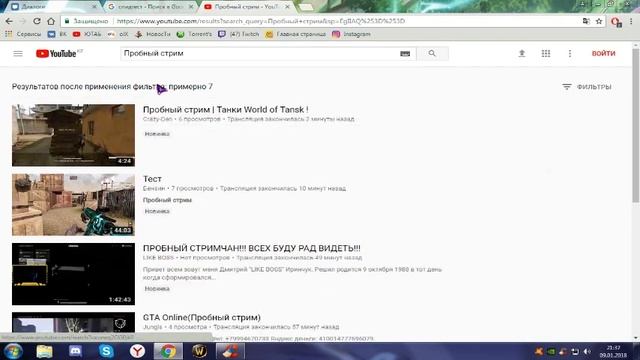Open the World of Warcraft taskbar icon
Screen dimensions: 640x360
(x=199, y=351)
